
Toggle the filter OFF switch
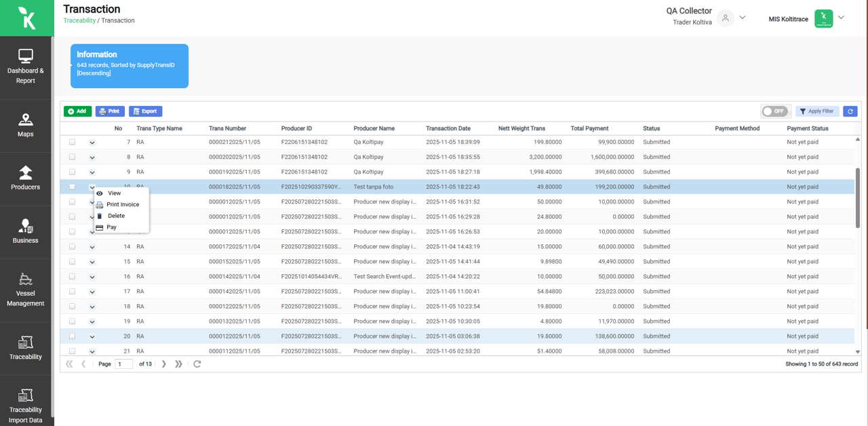(x=775, y=111)
